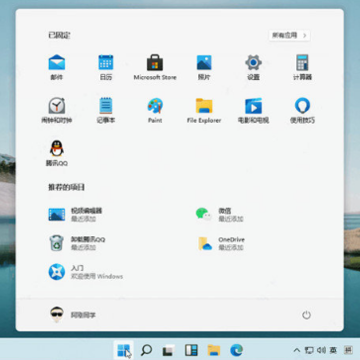Screen dimensions: 360x360
Task: Open the 使用技巧 Tips app
Action: point(302,110)
